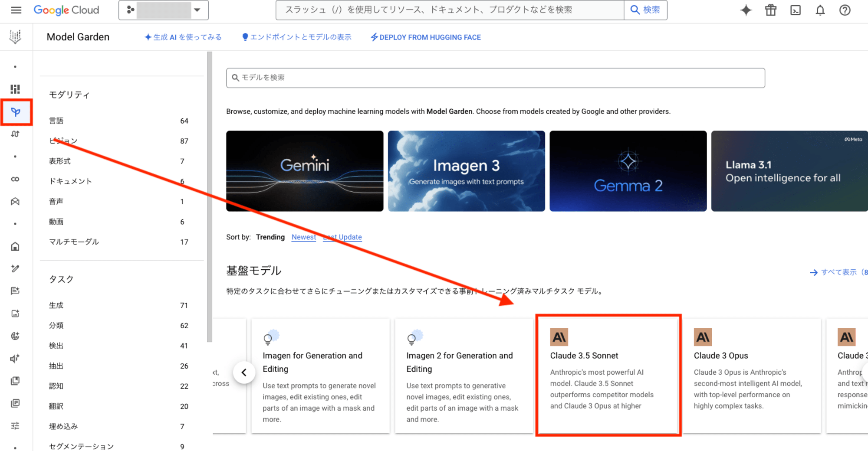Image resolution: width=868 pixels, height=451 pixels.
Task: Open the help question mark icon
Action: tap(845, 10)
